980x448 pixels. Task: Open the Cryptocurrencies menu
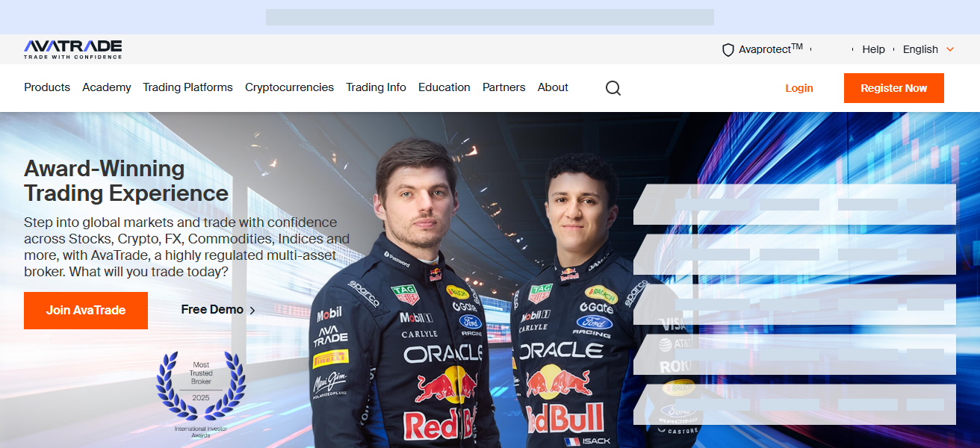pyautogui.click(x=289, y=87)
